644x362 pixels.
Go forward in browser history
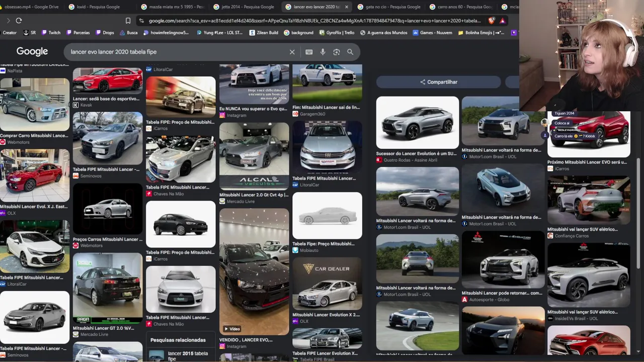8,21
